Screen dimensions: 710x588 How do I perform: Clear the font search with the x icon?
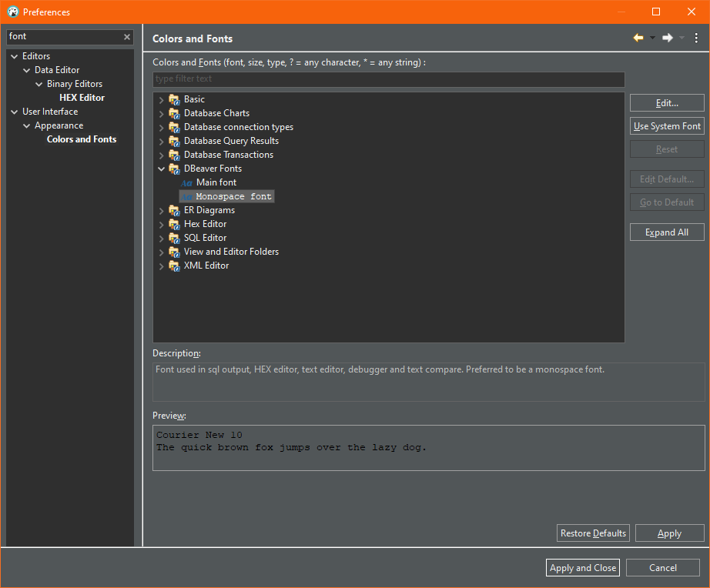click(x=126, y=36)
